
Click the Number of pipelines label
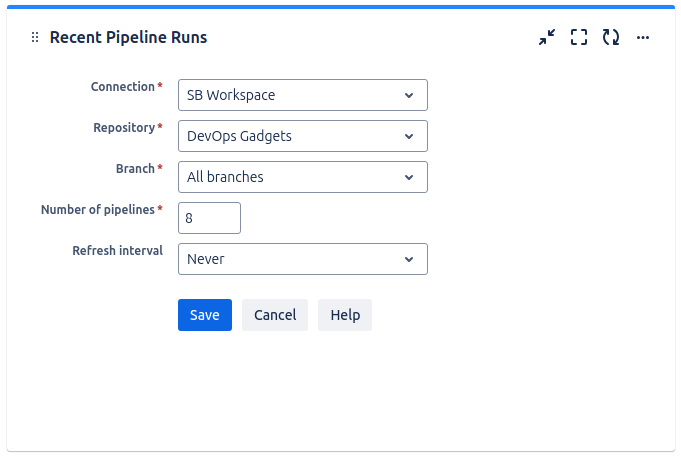(x=98, y=210)
